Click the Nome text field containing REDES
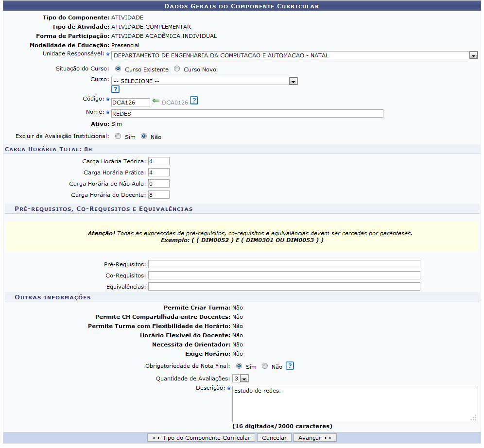Viewport: 484px width, 448px height. (247, 114)
